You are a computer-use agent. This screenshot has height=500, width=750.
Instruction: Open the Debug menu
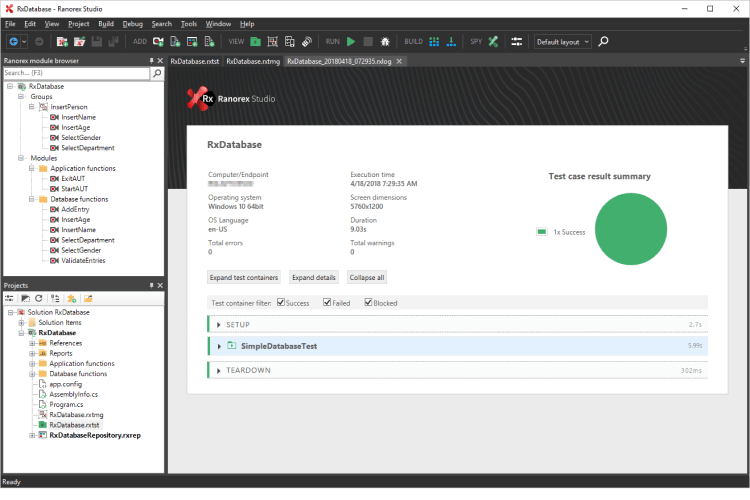[x=132, y=24]
